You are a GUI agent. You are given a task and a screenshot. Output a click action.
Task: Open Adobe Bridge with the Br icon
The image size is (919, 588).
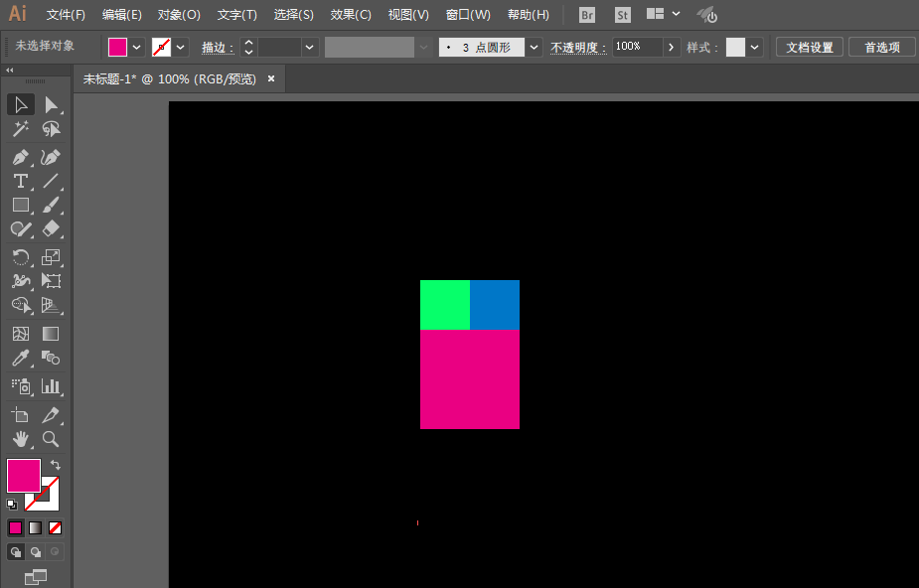pyautogui.click(x=587, y=15)
